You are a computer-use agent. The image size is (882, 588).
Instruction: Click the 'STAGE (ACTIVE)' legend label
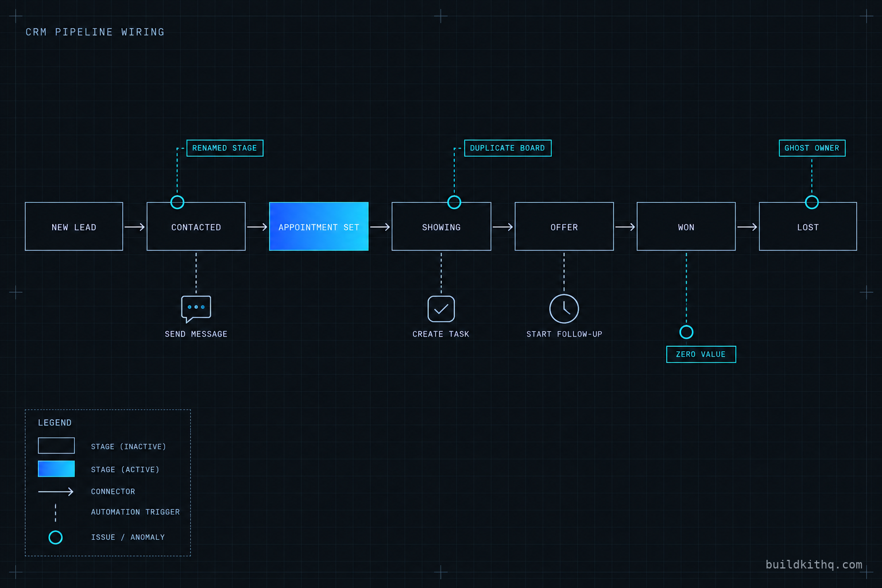pyautogui.click(x=125, y=470)
